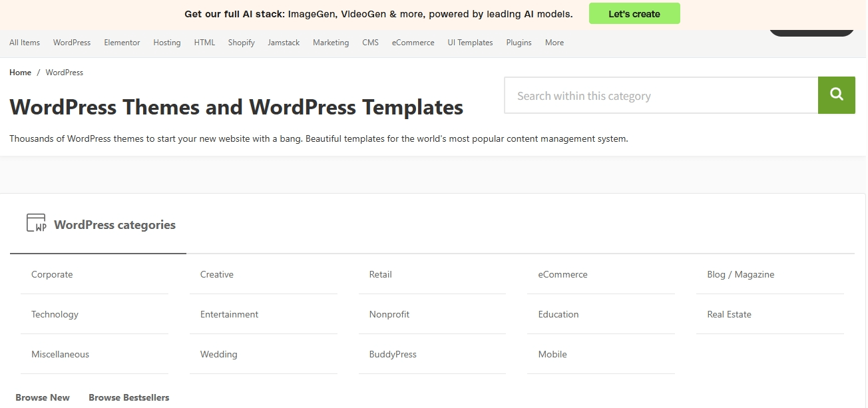The height and width of the screenshot is (408, 868).
Task: Open the Elementor menu
Action: pos(122,43)
